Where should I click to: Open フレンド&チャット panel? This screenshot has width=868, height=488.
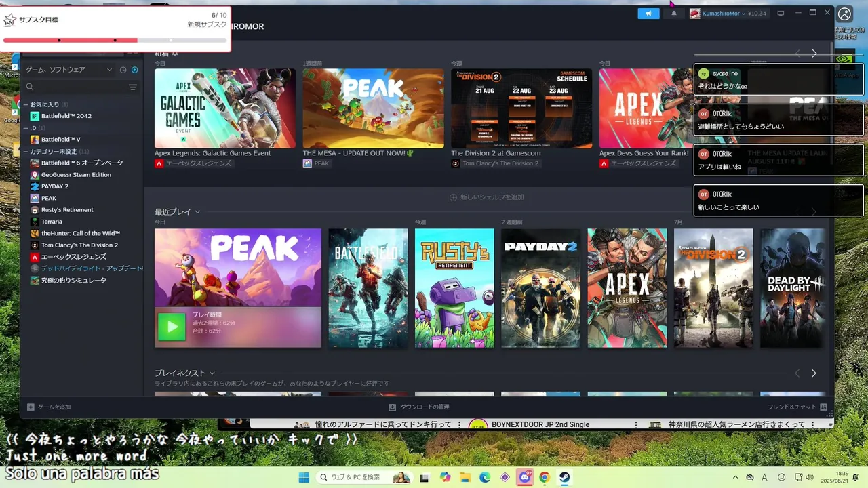coord(797,407)
